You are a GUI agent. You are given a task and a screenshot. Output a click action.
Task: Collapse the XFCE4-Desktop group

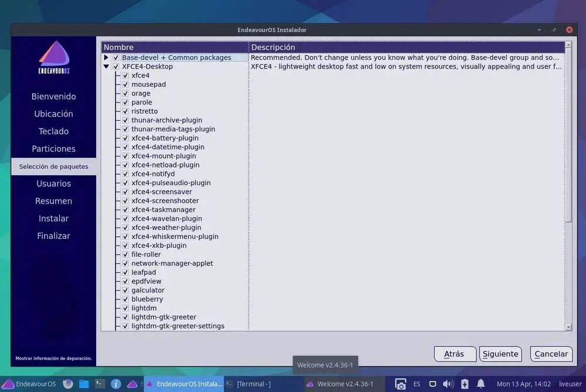106,67
